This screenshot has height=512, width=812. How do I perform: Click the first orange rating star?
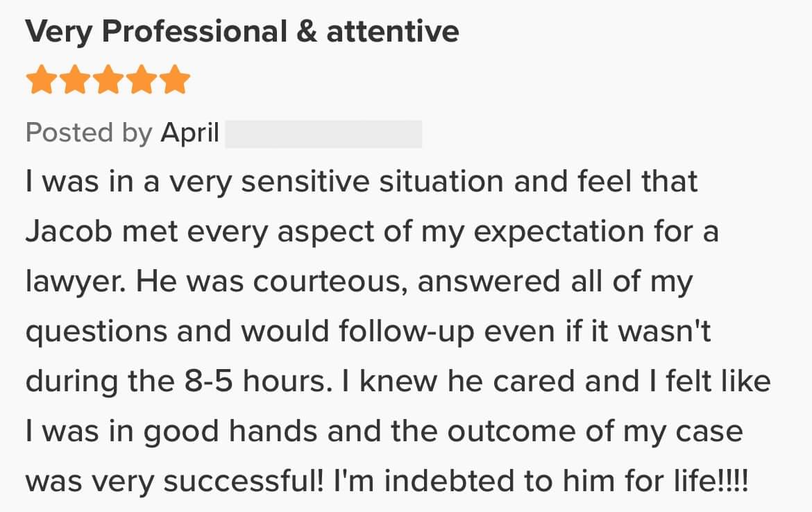click(41, 80)
